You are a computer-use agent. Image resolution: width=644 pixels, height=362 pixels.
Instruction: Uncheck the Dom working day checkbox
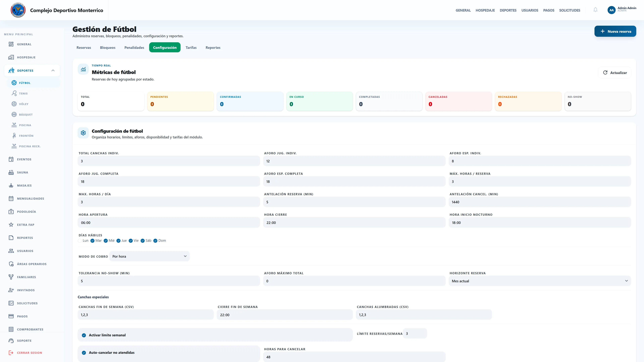click(156, 241)
